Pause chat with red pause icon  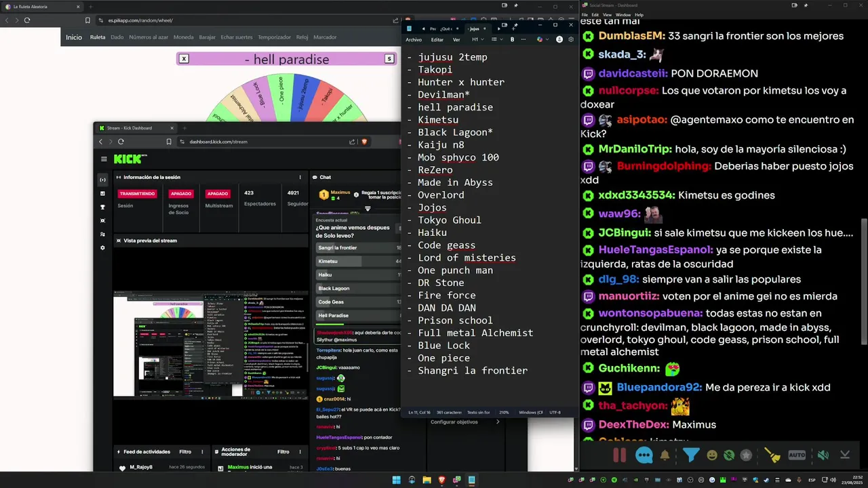pos(619,455)
